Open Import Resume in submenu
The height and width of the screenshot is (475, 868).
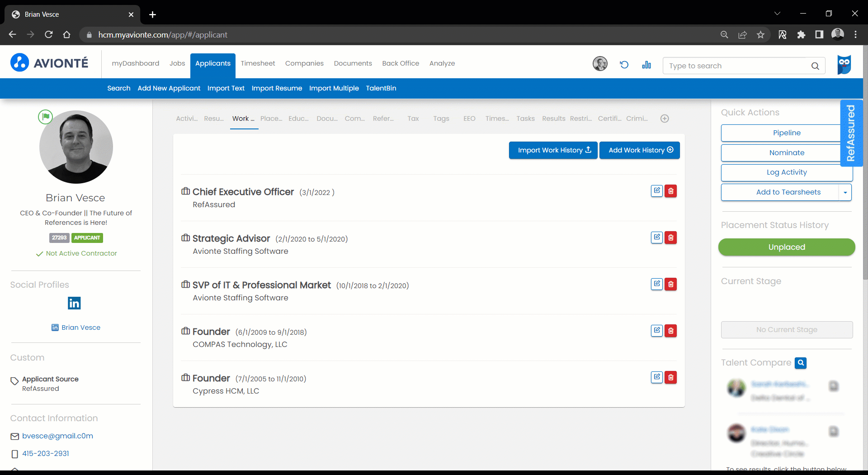[x=277, y=88]
